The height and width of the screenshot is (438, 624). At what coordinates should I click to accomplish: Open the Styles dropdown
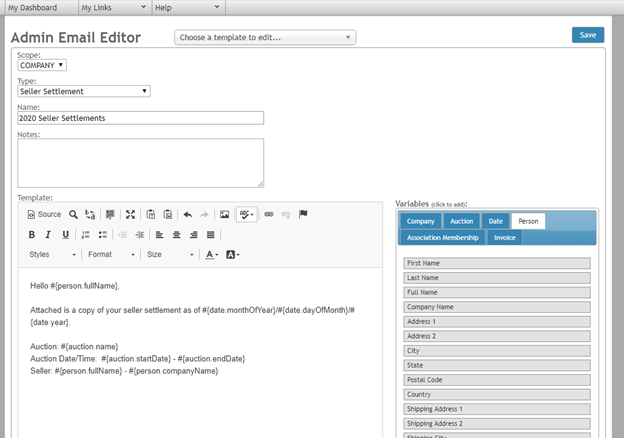point(52,255)
